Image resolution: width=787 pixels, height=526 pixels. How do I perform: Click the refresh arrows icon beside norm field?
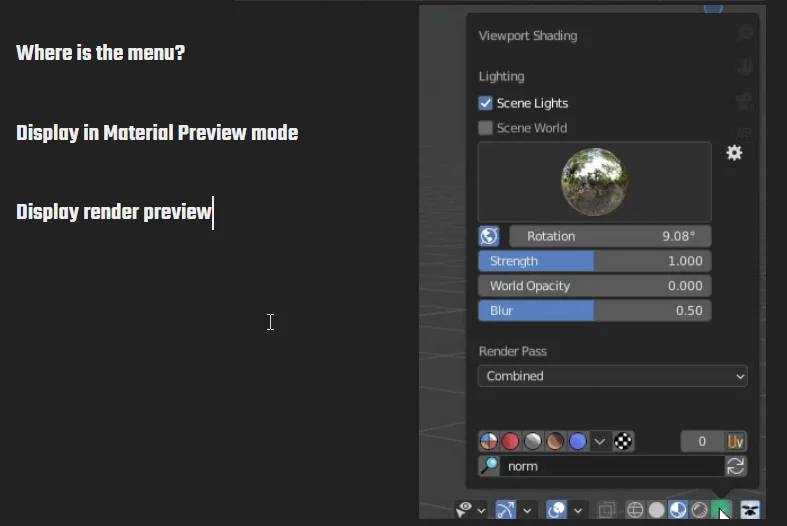click(736, 466)
